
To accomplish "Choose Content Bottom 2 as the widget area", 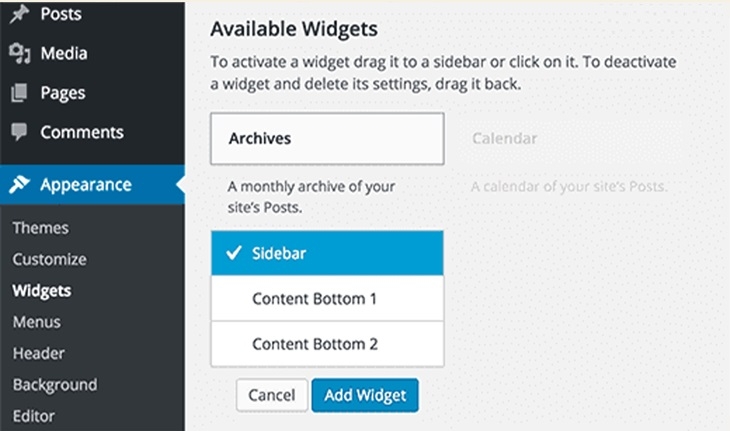I will tap(327, 344).
